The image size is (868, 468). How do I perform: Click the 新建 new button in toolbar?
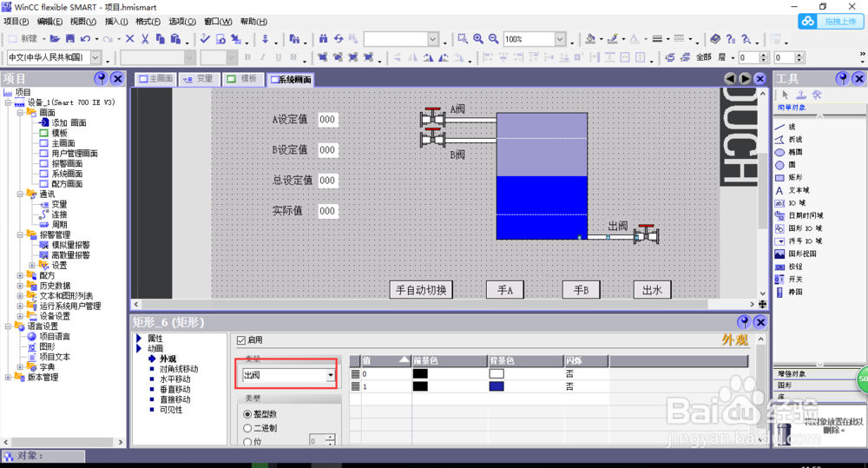(x=23, y=39)
